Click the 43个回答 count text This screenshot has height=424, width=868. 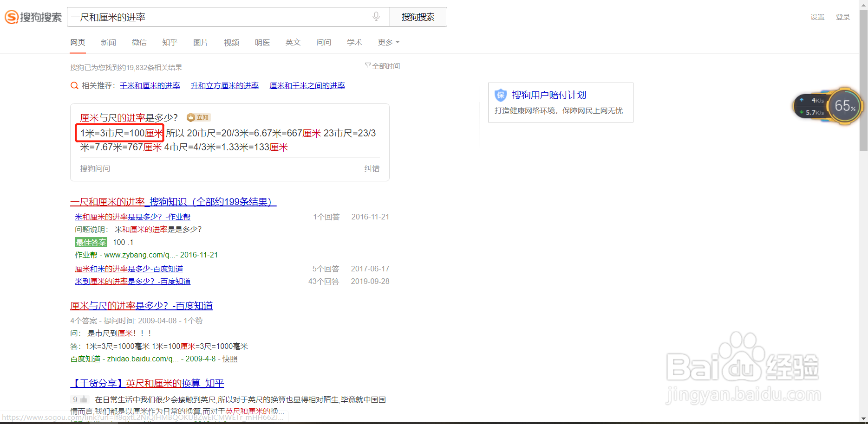pyautogui.click(x=324, y=281)
